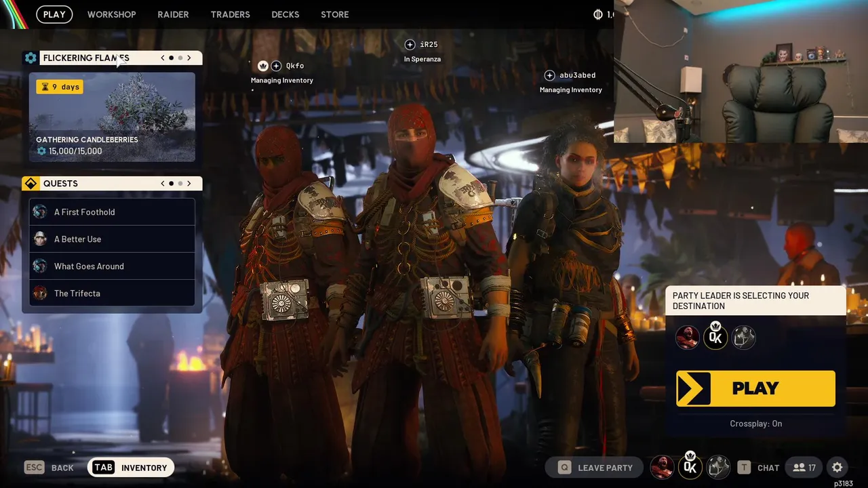The image size is (868, 488).
Task: Click the Crossplay: On setting
Action: pyautogui.click(x=756, y=424)
